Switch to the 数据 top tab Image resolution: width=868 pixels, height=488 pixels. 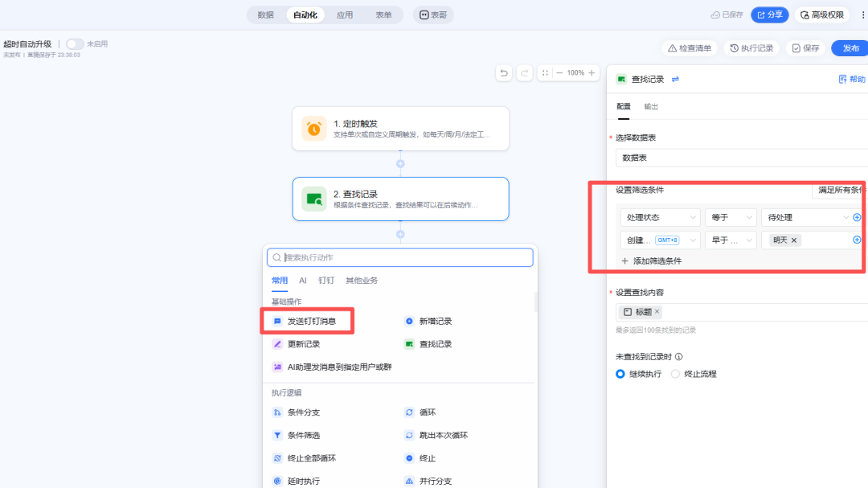266,15
